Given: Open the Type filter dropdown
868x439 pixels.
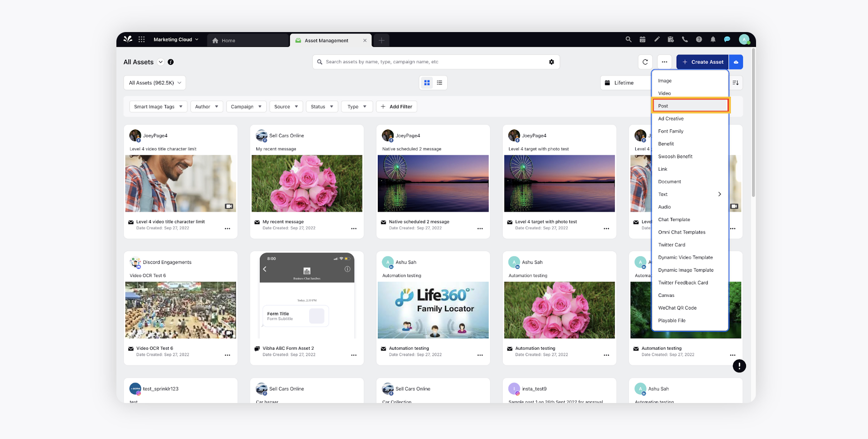Looking at the screenshot, I should coord(357,107).
